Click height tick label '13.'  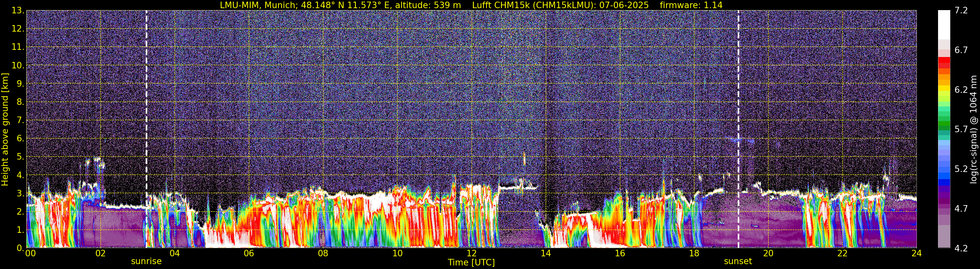pyautogui.click(x=18, y=10)
